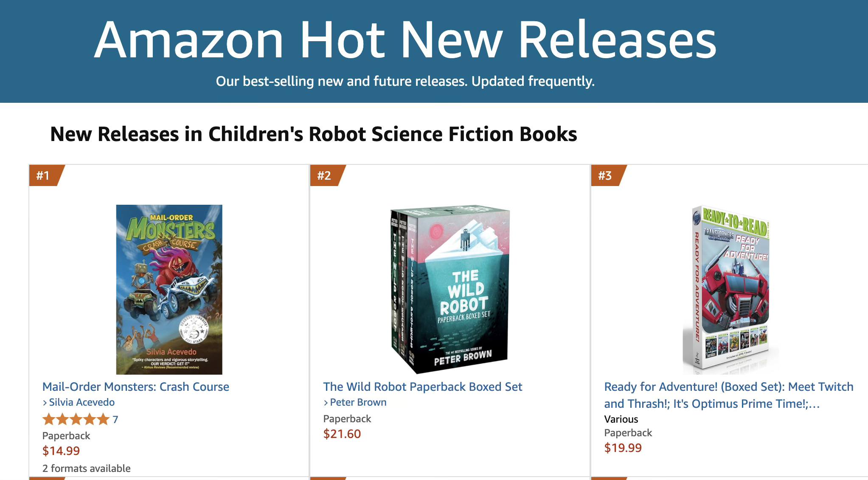Image resolution: width=868 pixels, height=480 pixels.
Task: Click The Wild Robot boxed set cover
Action: 450,289
